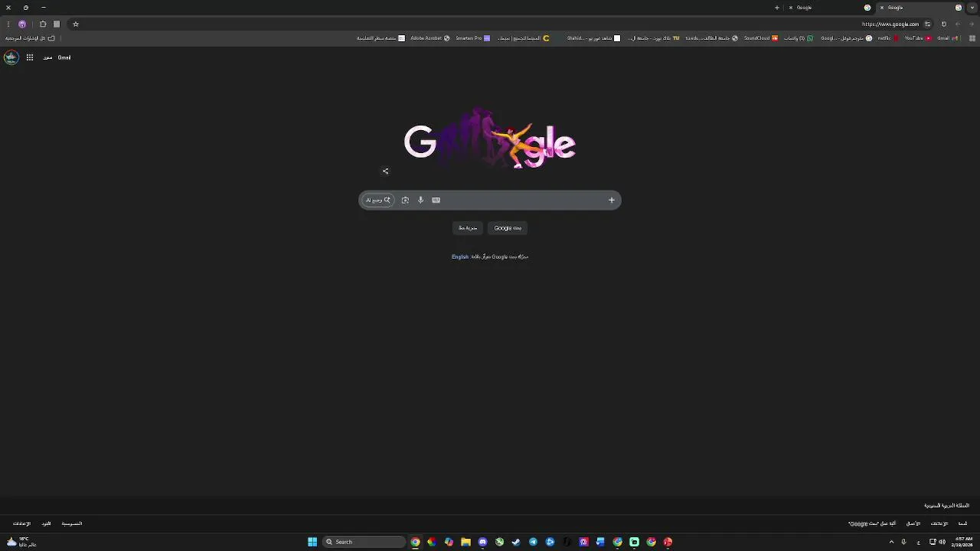
Task: Open the Google Translate bookmark
Action: point(846,38)
